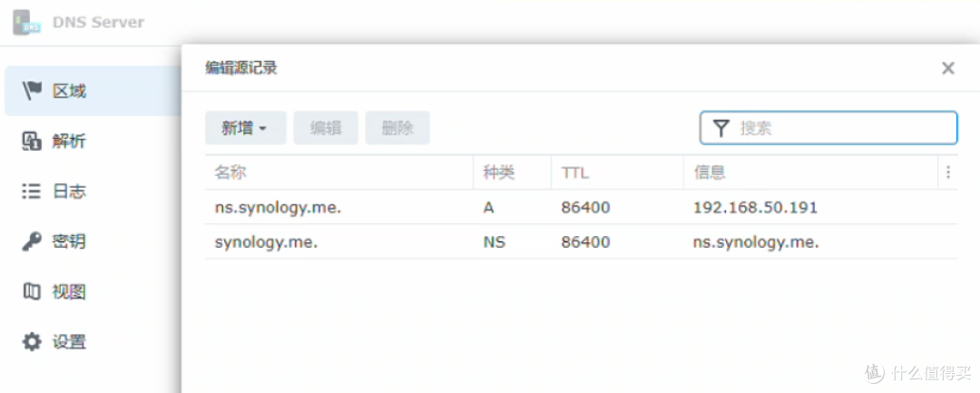Viewport: 980px width, 393px height.
Task: Focus the 搜索 filter field
Action: coord(828,128)
